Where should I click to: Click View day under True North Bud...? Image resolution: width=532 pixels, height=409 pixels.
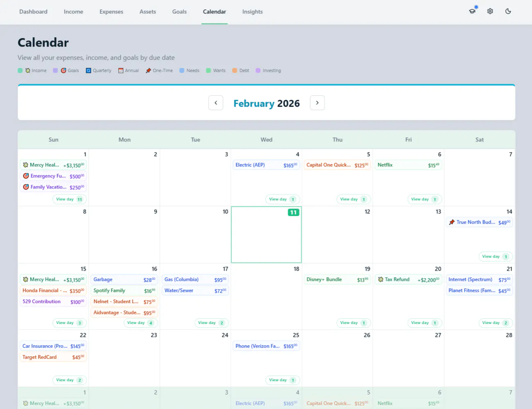pyautogui.click(x=496, y=256)
